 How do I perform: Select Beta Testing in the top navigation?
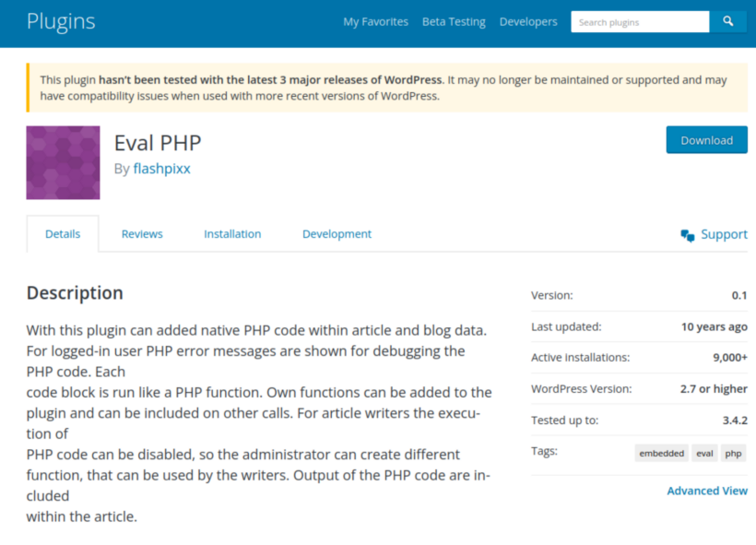tap(454, 21)
